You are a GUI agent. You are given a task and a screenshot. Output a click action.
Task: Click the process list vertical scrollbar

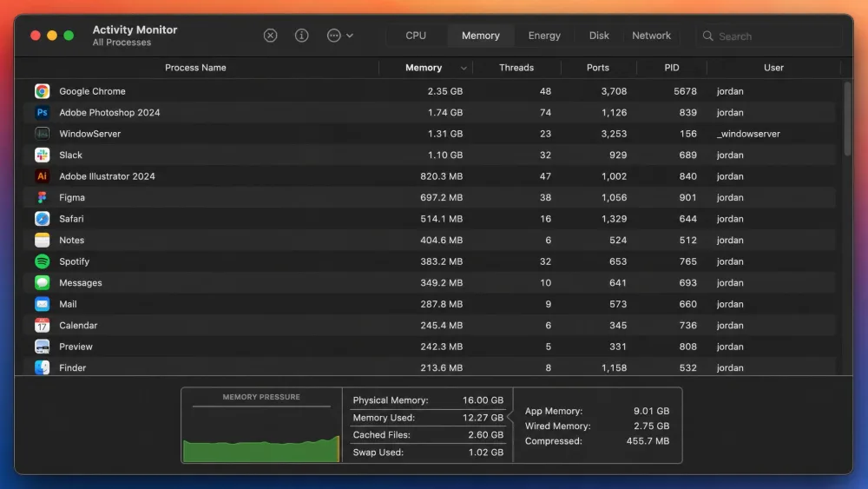click(x=847, y=119)
